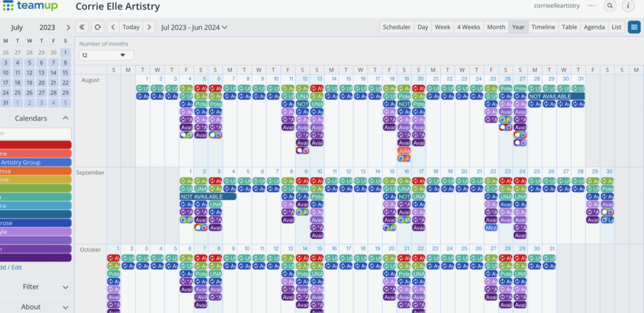Screen dimensions: 644x313
Task: Advance mini calendar to next month
Action: [67, 28]
